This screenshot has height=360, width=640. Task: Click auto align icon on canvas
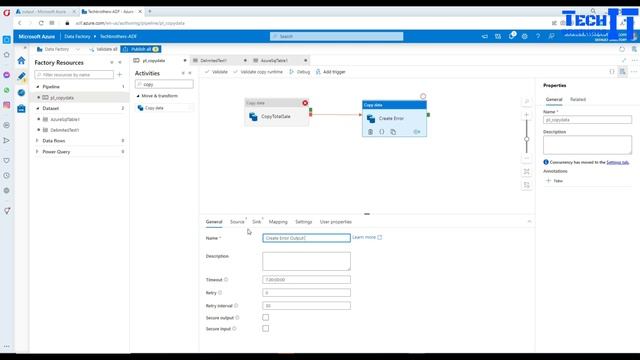527,185
